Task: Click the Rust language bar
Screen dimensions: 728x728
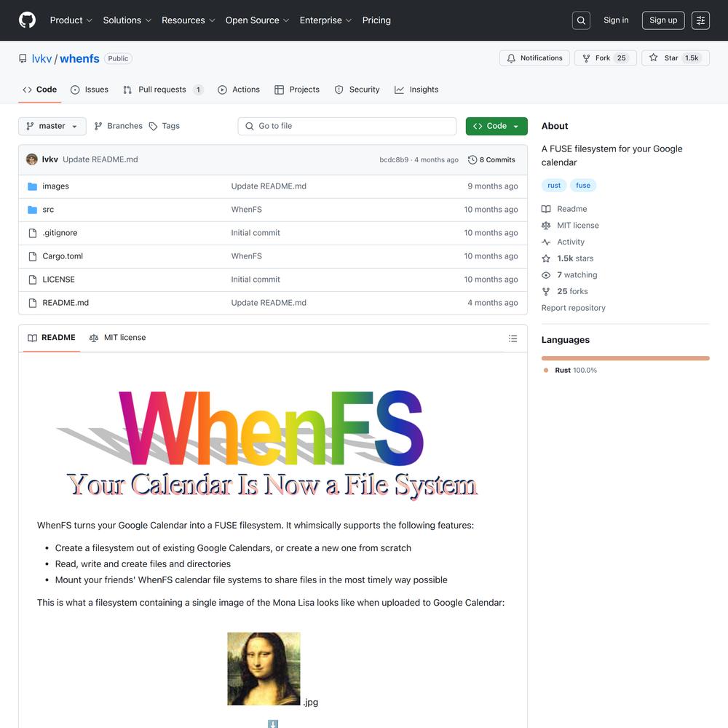Action: tap(625, 358)
